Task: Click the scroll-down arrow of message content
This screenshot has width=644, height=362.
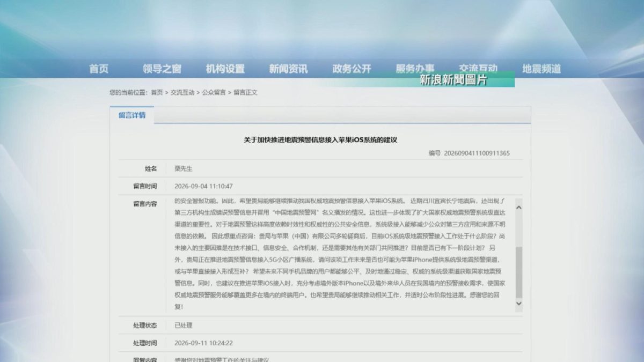Action: pyautogui.click(x=518, y=303)
